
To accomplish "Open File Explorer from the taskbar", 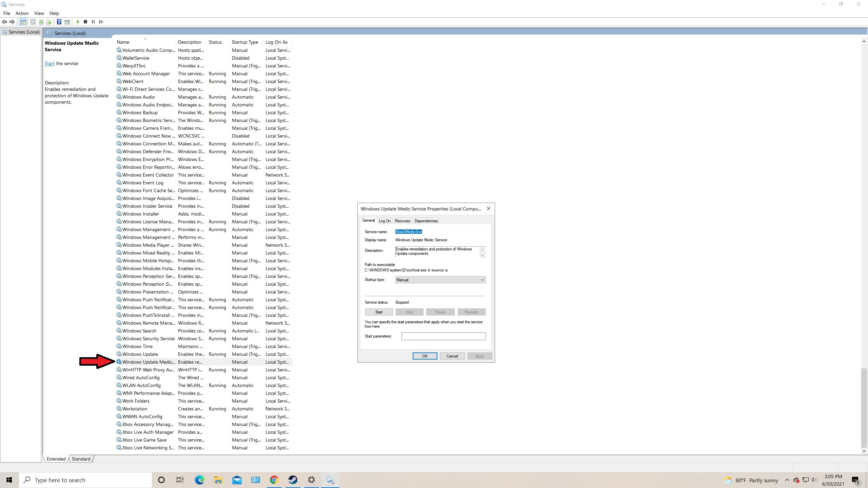I will click(x=218, y=480).
